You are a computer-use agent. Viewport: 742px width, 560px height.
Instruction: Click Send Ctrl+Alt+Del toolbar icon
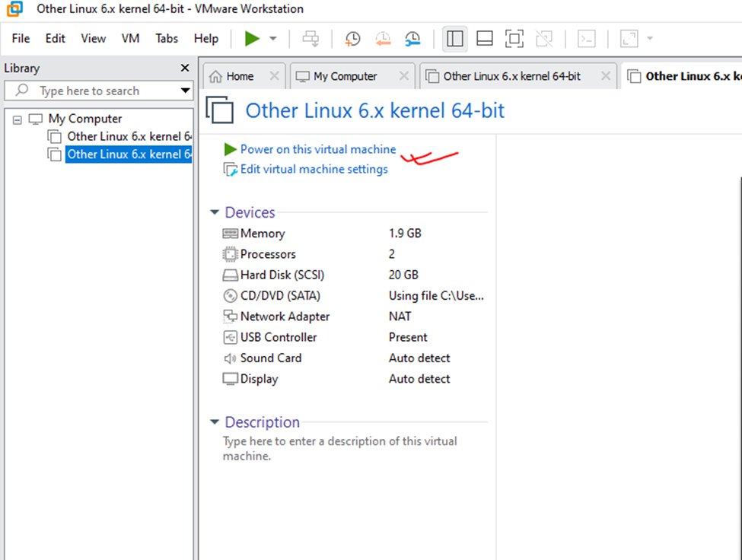[310, 39]
